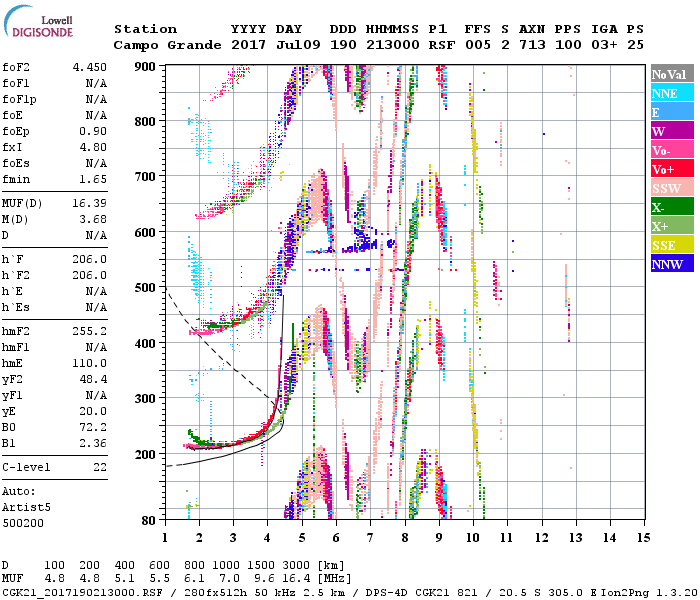Click the NNE legend color box
The height and width of the screenshot is (600, 700).
[669, 93]
